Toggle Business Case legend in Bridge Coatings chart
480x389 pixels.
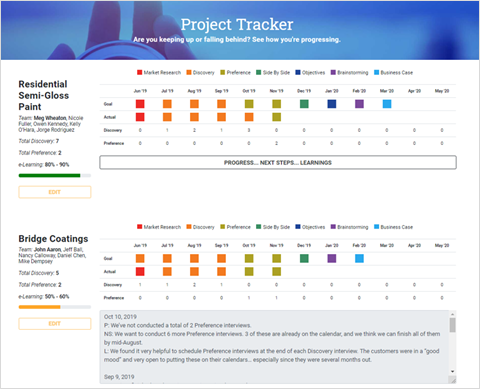(393, 227)
